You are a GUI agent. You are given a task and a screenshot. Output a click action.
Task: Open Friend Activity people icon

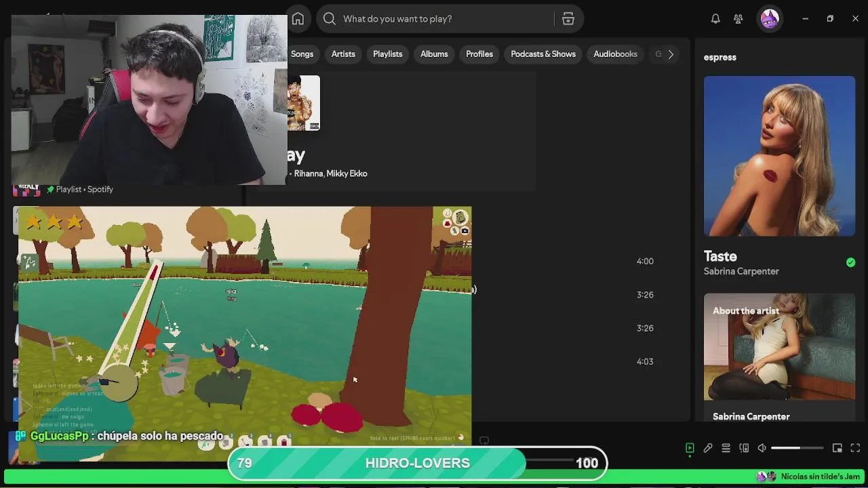[738, 19]
